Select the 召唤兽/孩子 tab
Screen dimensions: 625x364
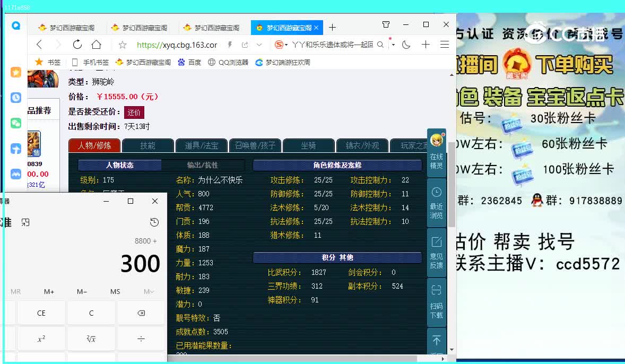point(255,145)
